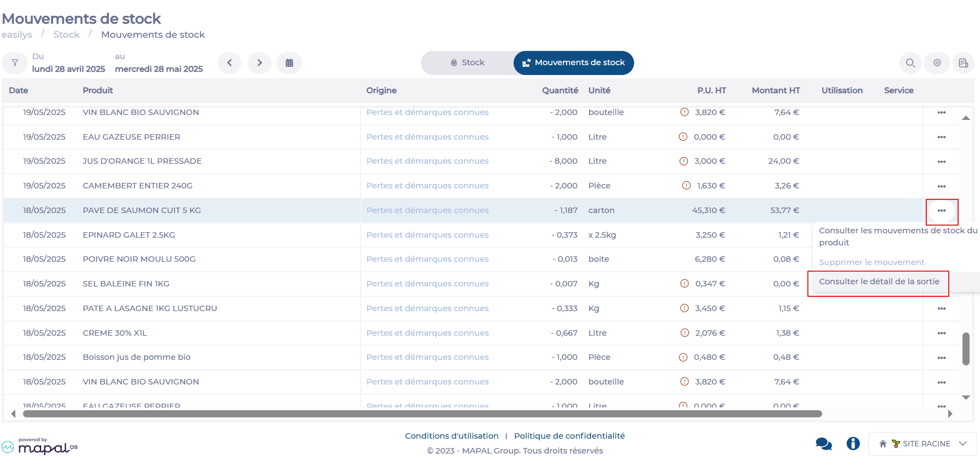Viewport: 980px width, 465px height.
Task: Click the export report icon
Action: pyautogui.click(x=963, y=63)
